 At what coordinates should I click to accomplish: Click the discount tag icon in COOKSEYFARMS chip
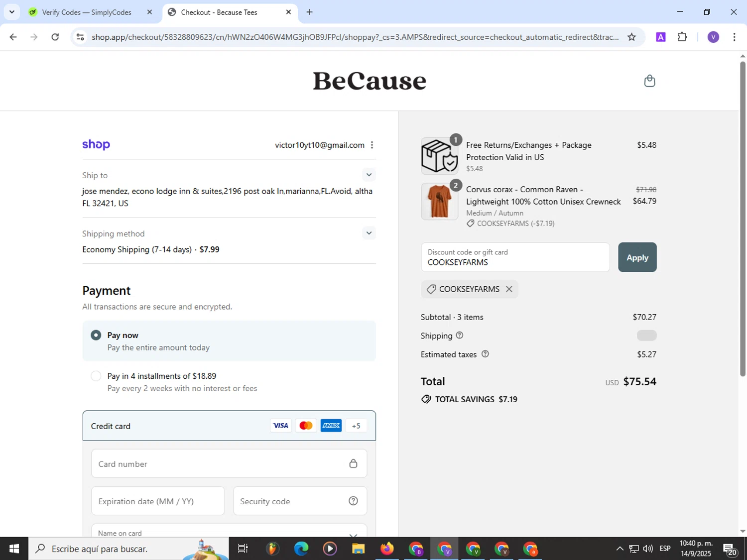[x=431, y=289]
